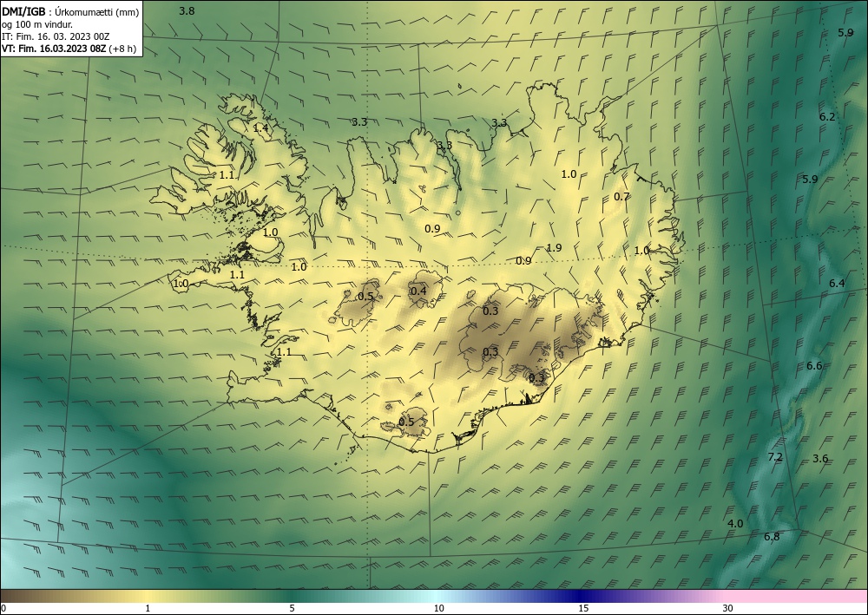Click the 0.5 value on Langjökull glacier
868x615 pixels.
tap(365, 297)
